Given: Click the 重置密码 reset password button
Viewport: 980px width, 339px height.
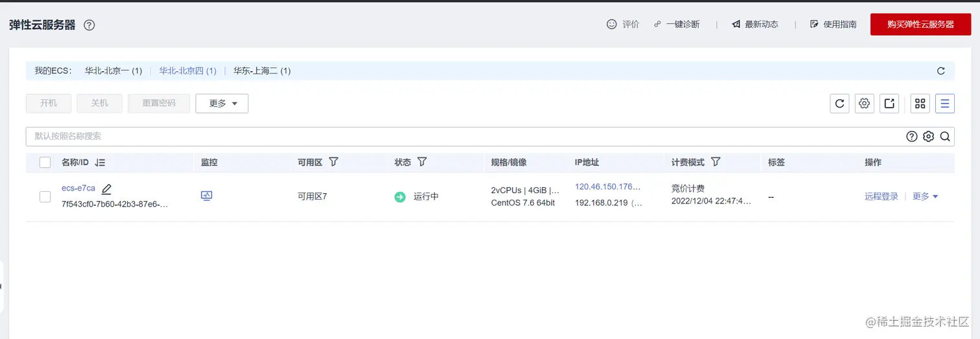Looking at the screenshot, I should tap(159, 103).
